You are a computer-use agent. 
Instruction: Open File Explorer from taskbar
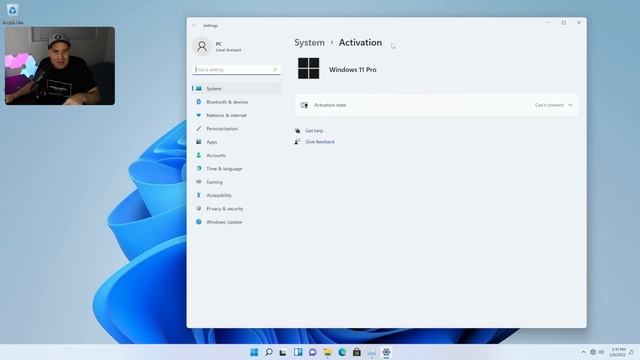coord(327,352)
